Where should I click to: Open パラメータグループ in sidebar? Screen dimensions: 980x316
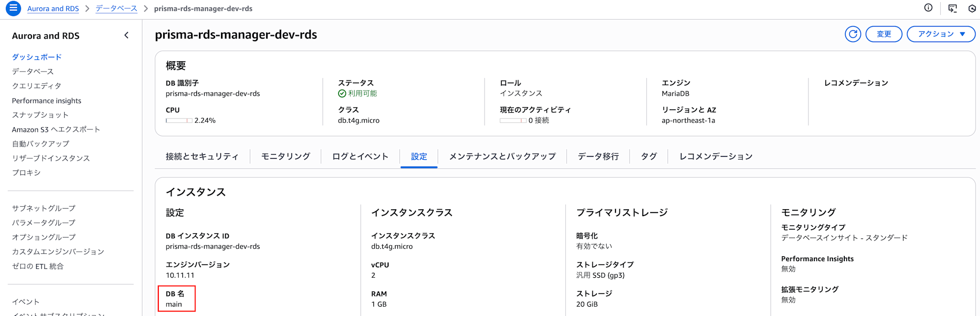(x=44, y=223)
